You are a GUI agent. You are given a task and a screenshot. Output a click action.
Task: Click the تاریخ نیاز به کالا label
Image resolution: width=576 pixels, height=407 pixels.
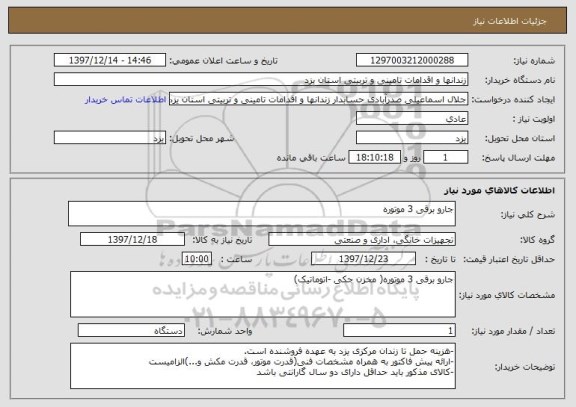click(222, 240)
